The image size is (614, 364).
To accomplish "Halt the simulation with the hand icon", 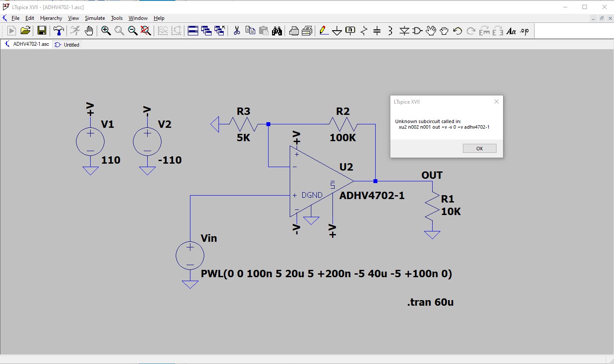I will (89, 31).
